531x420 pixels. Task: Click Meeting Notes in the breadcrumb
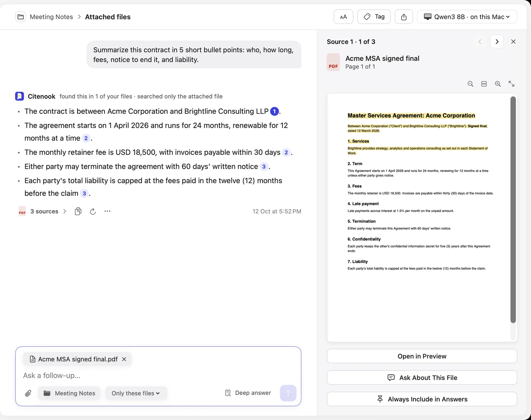point(51,17)
